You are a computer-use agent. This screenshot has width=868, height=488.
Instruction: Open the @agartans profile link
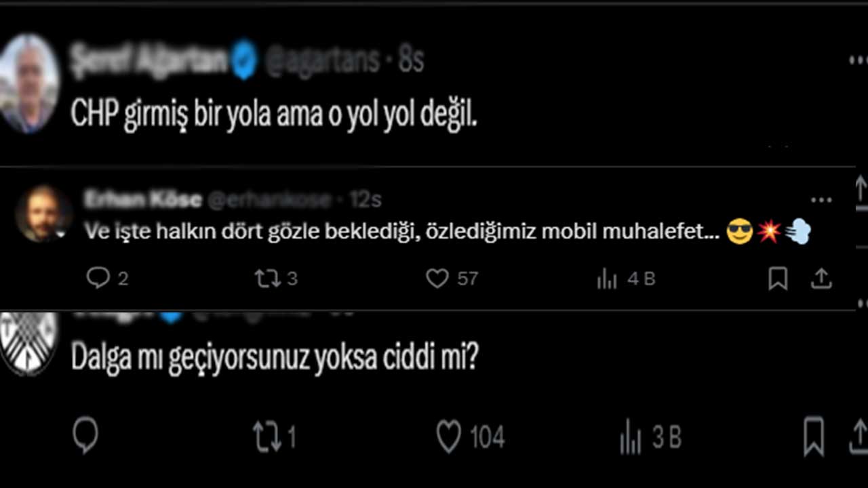click(x=324, y=60)
